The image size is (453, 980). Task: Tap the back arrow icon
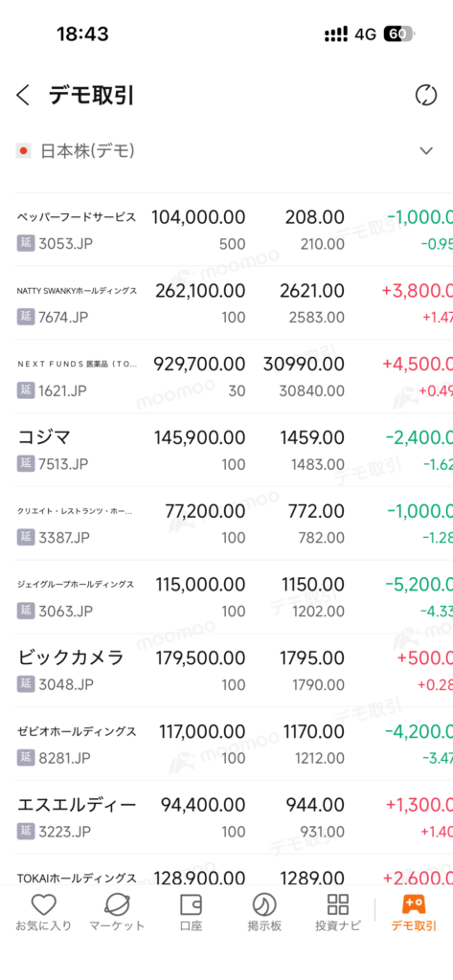click(23, 96)
